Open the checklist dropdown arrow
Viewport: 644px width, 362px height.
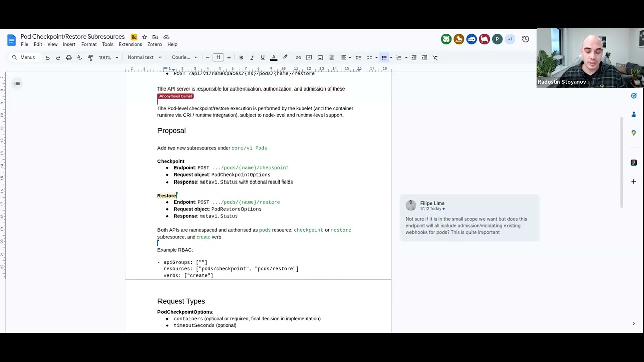[x=376, y=58]
